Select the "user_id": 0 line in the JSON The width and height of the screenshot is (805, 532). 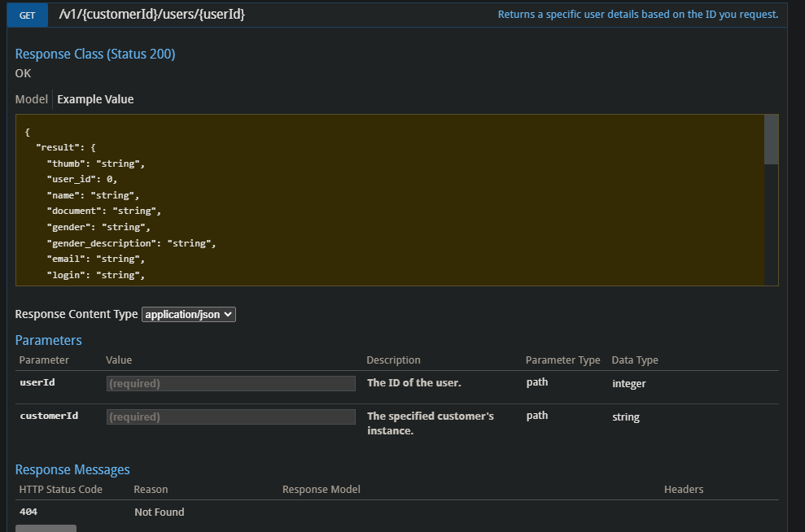(x=82, y=179)
